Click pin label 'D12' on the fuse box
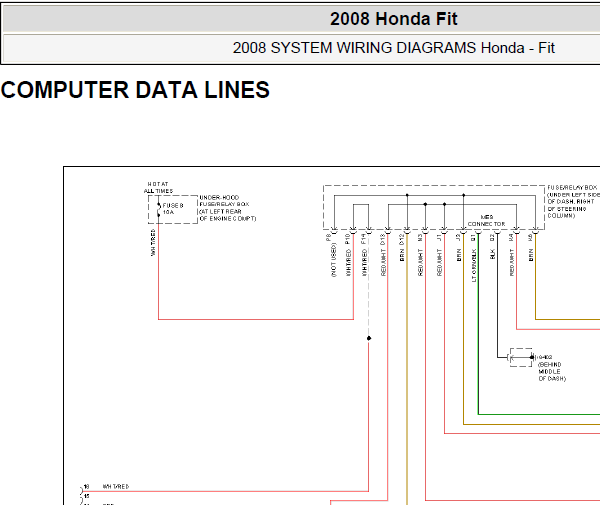 402,239
